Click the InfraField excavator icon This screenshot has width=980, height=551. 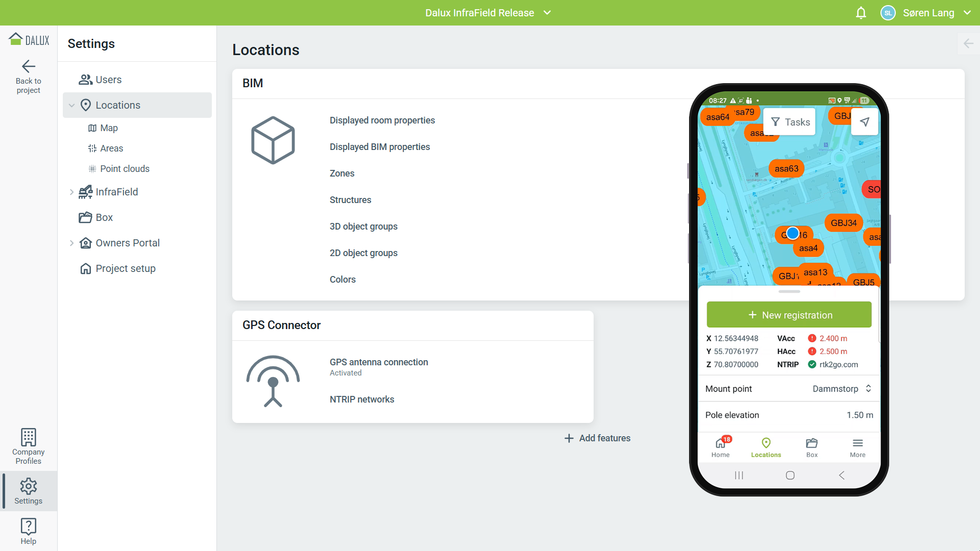(x=86, y=192)
